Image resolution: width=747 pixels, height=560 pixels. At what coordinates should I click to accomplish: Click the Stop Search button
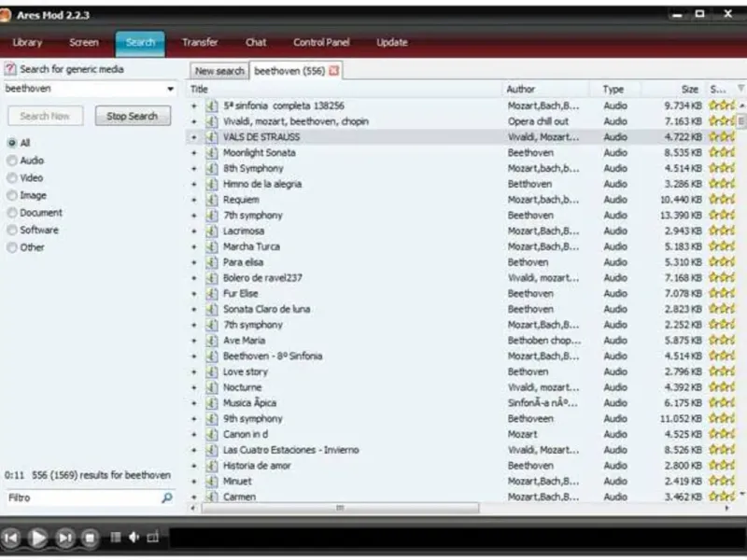pos(133,116)
